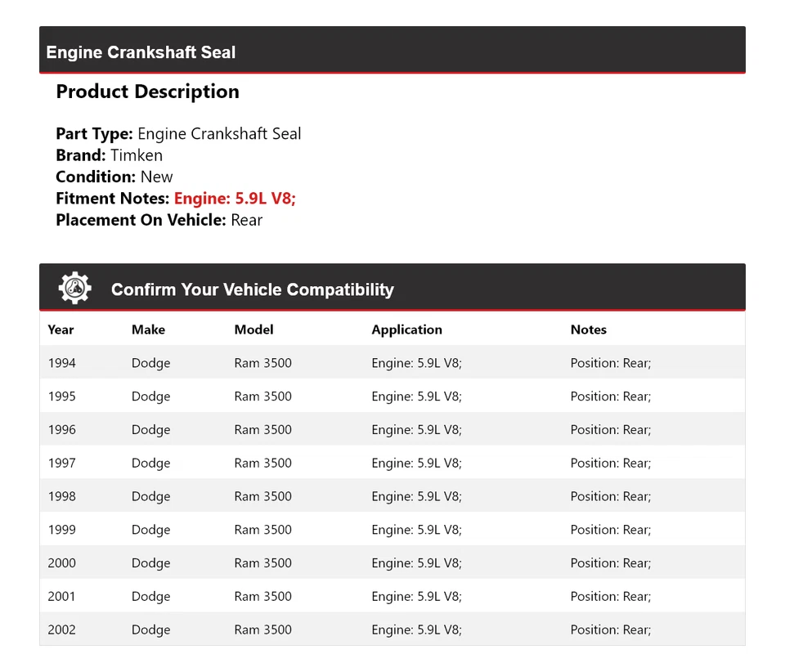Click the Application column header
The image size is (785, 672).
[406, 329]
